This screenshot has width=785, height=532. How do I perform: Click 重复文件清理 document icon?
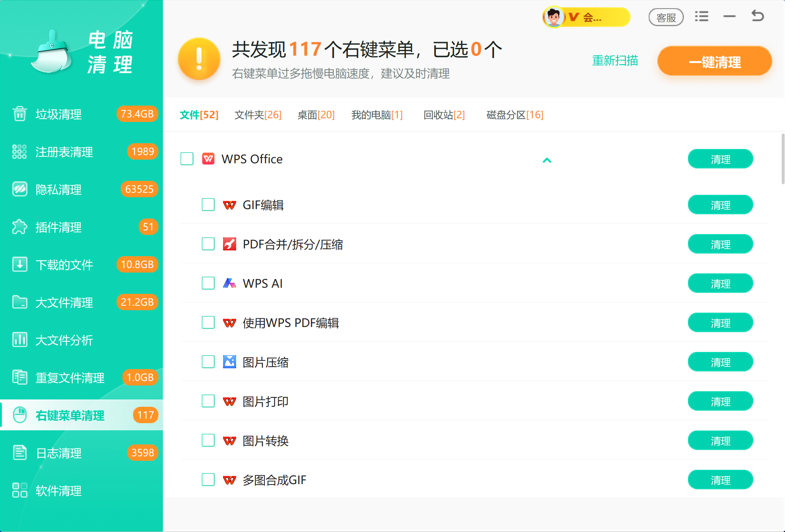[x=20, y=377]
